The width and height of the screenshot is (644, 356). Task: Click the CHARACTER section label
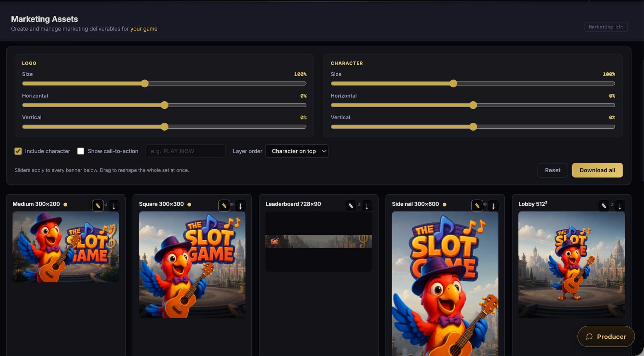[347, 63]
